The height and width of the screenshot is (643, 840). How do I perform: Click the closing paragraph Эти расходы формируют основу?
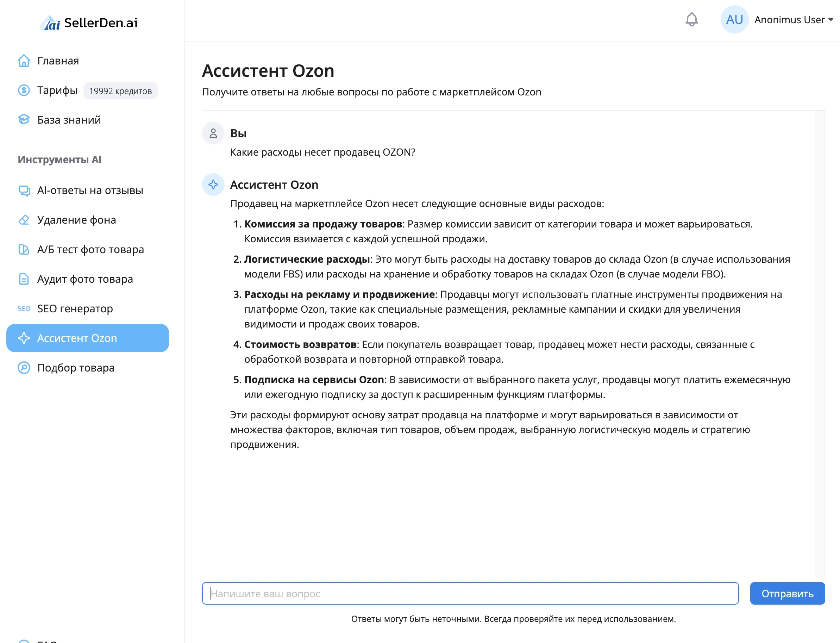490,430
